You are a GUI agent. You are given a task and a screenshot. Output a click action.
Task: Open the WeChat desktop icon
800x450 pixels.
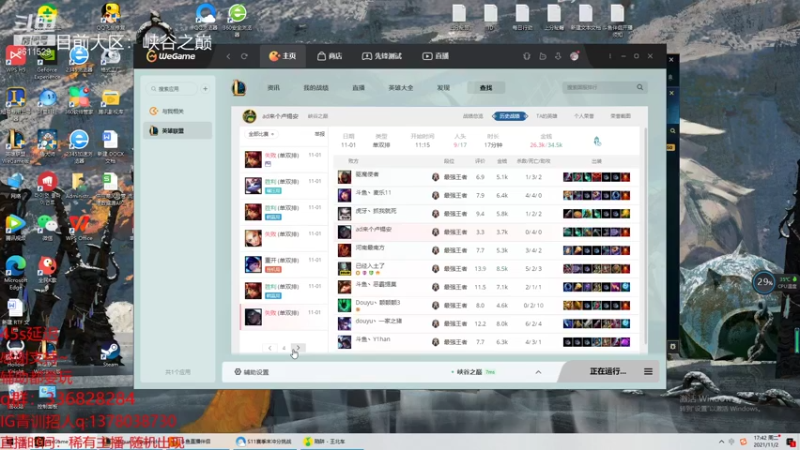[x=47, y=228]
